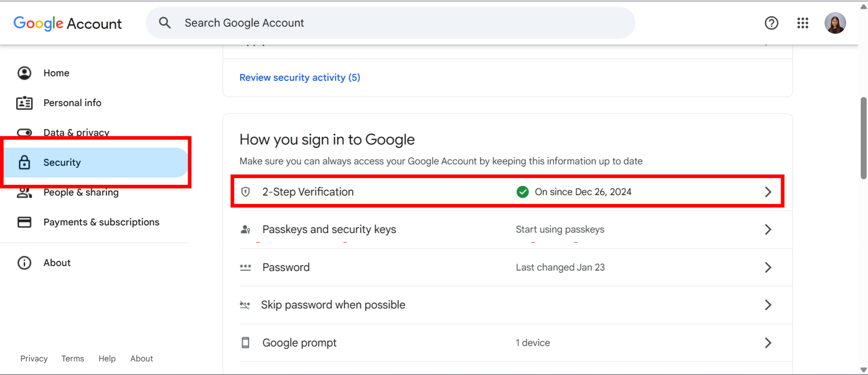
Task: Expand Skip password when possible chevron
Action: click(x=768, y=305)
